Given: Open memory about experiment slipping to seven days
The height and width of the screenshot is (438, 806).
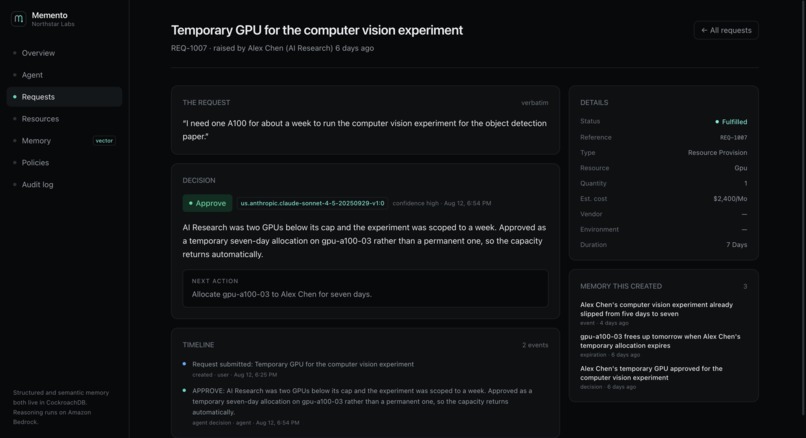Looking at the screenshot, I should point(663,314).
